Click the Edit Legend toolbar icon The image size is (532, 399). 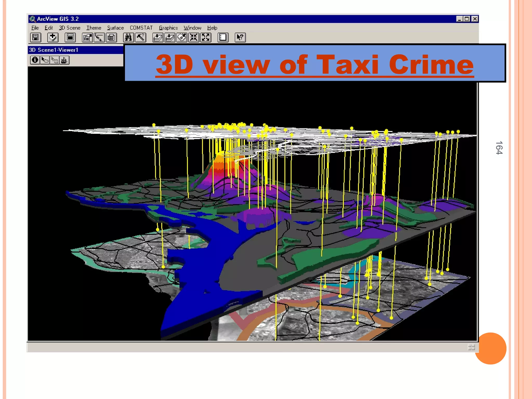(88, 38)
